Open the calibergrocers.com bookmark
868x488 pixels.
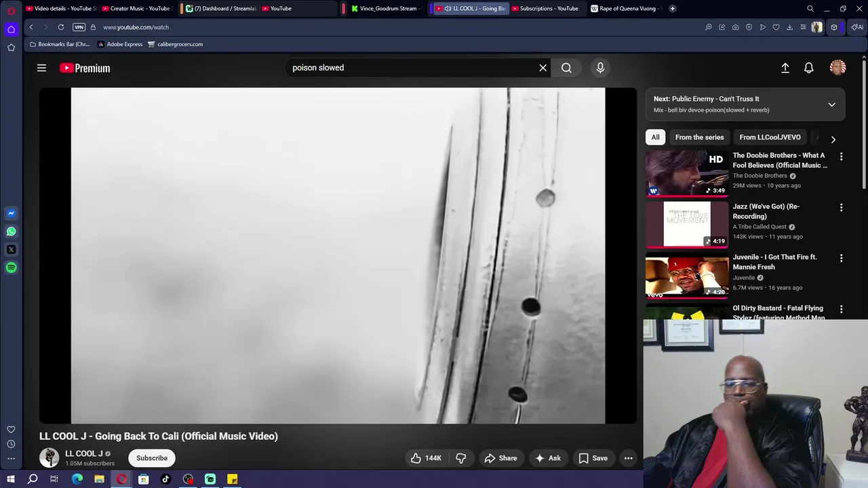pos(175,44)
